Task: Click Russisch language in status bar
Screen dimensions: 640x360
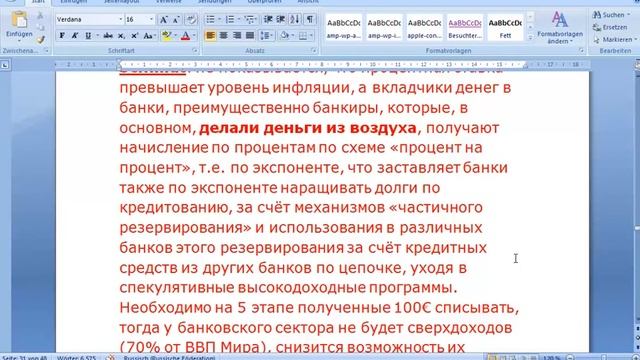Action: [169, 358]
